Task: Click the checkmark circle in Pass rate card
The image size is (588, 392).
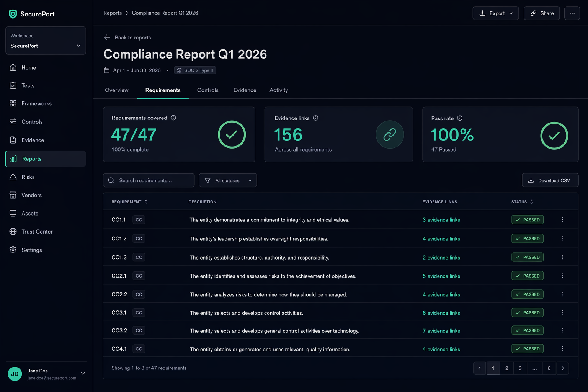Action: [x=554, y=136]
